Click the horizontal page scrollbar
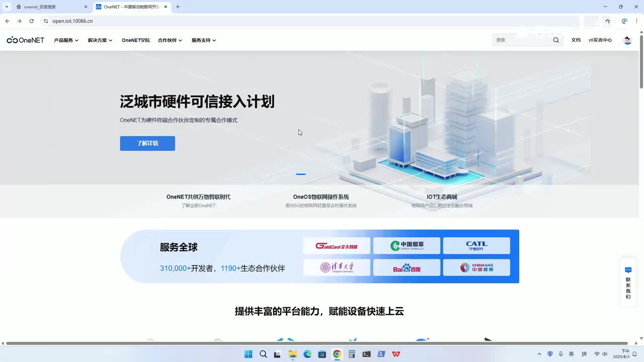This screenshot has width=644, height=362. [317, 343]
